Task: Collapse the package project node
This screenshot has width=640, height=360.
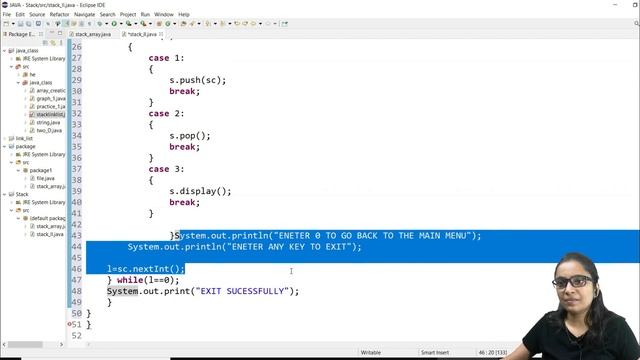Action: (4, 147)
